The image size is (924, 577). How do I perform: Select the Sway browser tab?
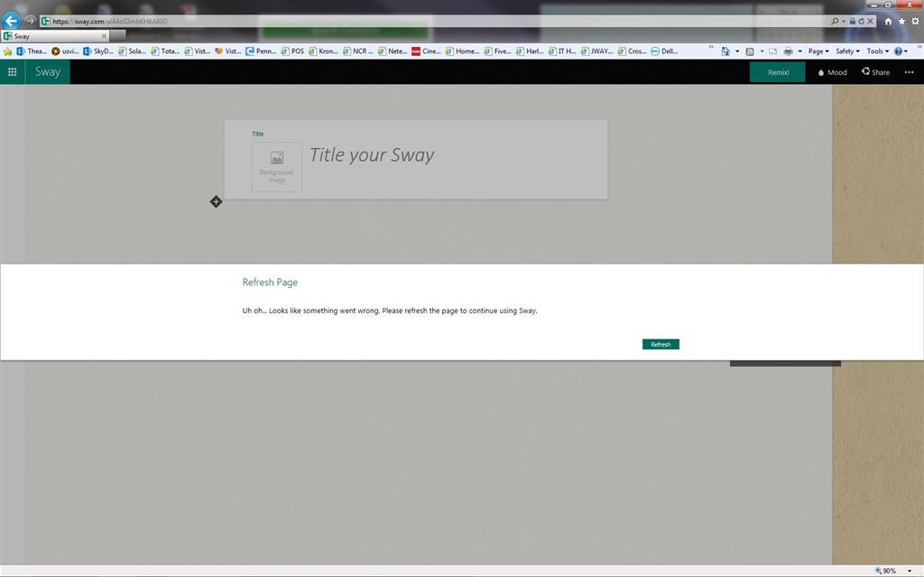(x=55, y=36)
